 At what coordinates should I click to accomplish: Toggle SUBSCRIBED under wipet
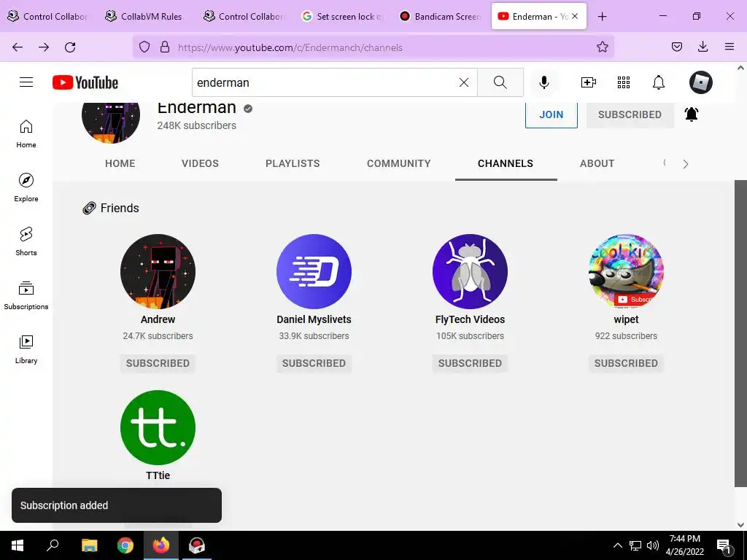[x=626, y=363]
